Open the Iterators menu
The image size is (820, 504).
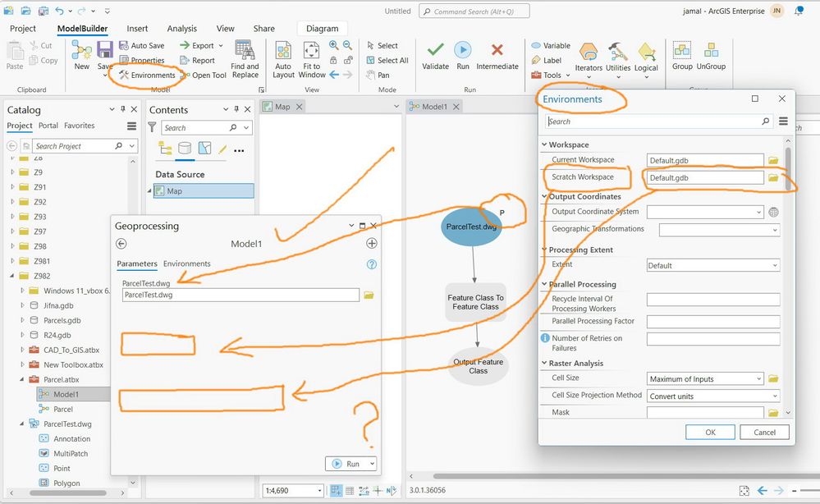pos(589,60)
